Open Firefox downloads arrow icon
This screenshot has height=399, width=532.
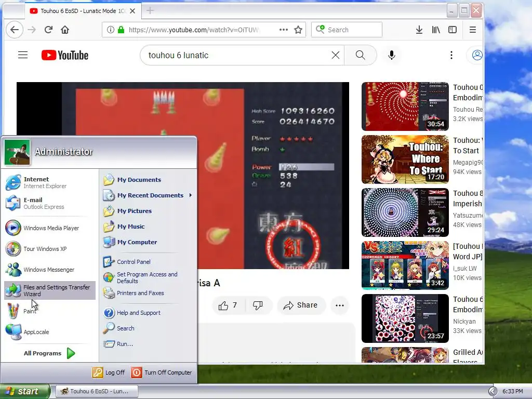pos(419,30)
